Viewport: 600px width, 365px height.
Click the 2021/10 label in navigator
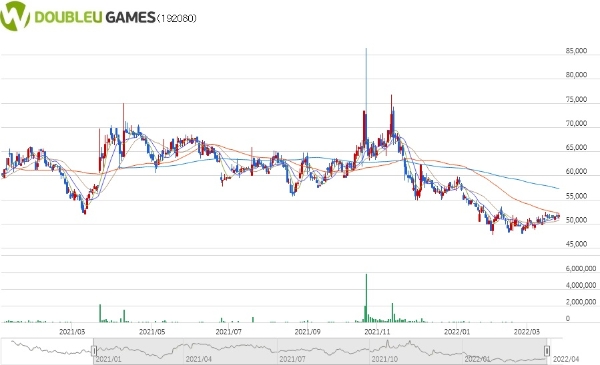[385, 359]
